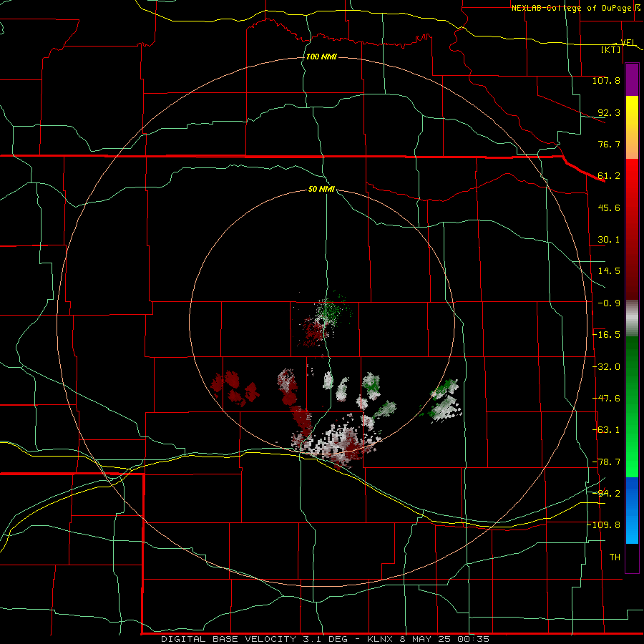This screenshot has height=644, width=644.
Task: Click the 92.3 velocity scale value
Action: pyautogui.click(x=609, y=112)
